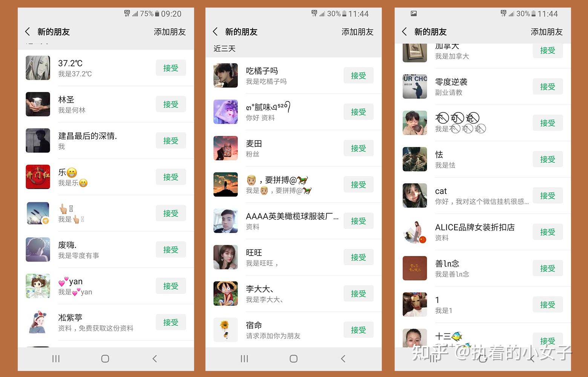Screen dimensions: 588x377
Task: Tap back arrow above 近三天 header
Action: tap(215, 32)
